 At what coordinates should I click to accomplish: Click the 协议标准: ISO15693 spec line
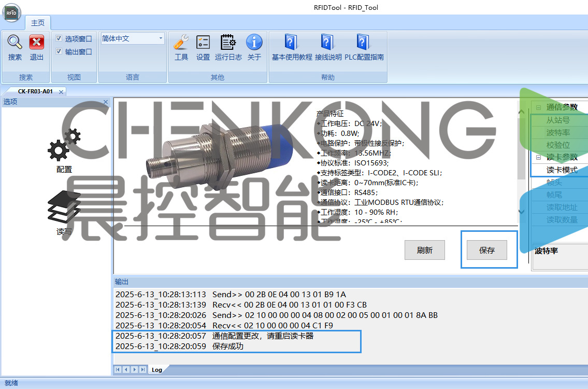[353, 163]
